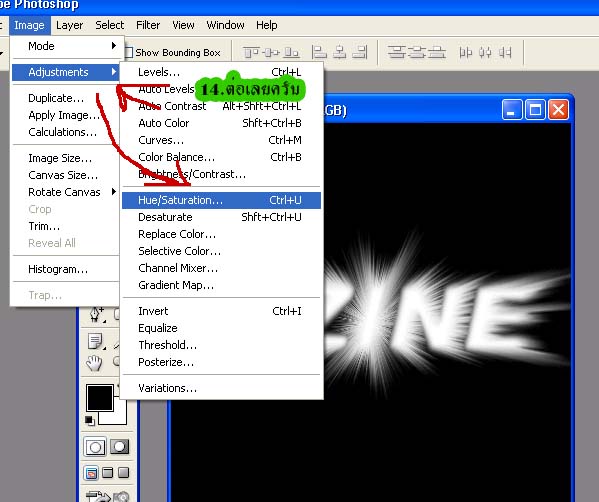Screen dimensions: 599x502
Task: Choose Selective Color adjustment
Action: click(221, 251)
